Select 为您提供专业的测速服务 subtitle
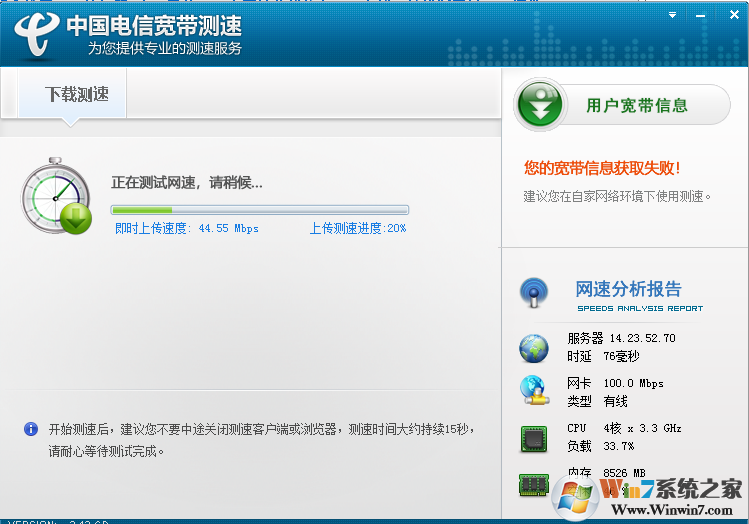 [x=165, y=48]
